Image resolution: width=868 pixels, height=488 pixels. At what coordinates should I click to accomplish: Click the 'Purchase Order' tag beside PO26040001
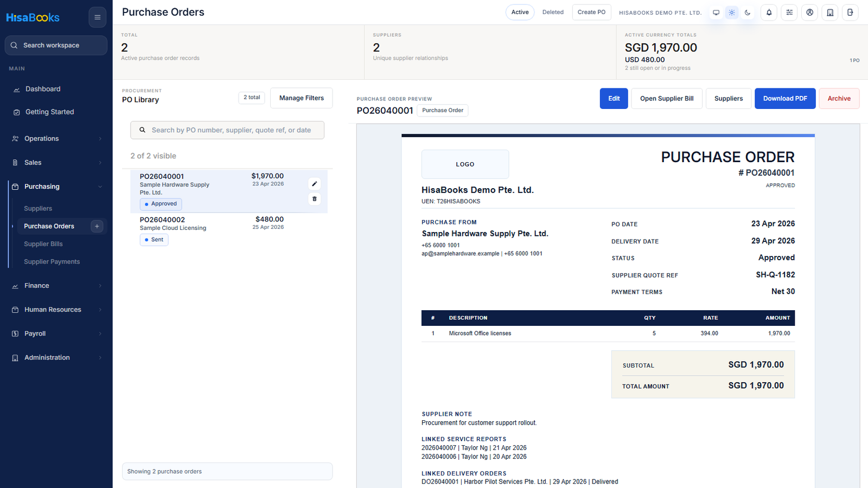(x=443, y=110)
